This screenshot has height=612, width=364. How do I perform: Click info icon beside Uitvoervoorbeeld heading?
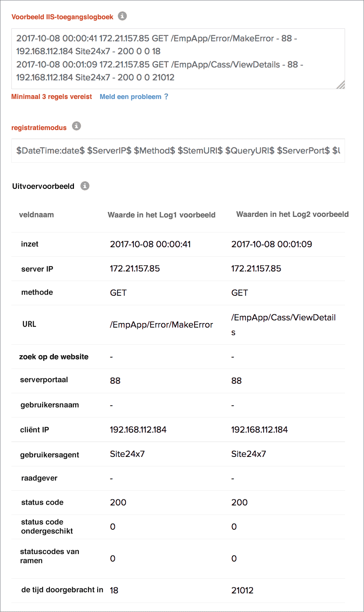[x=85, y=186]
